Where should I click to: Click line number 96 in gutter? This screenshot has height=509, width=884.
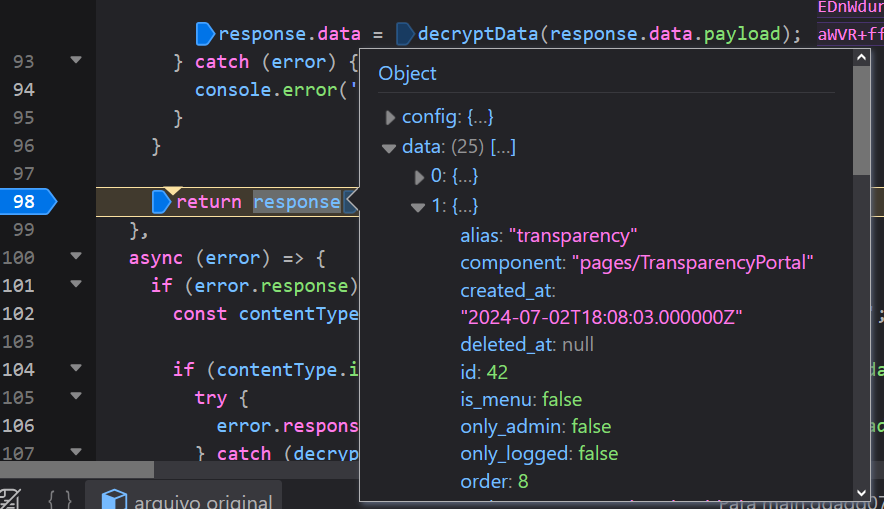(x=23, y=146)
